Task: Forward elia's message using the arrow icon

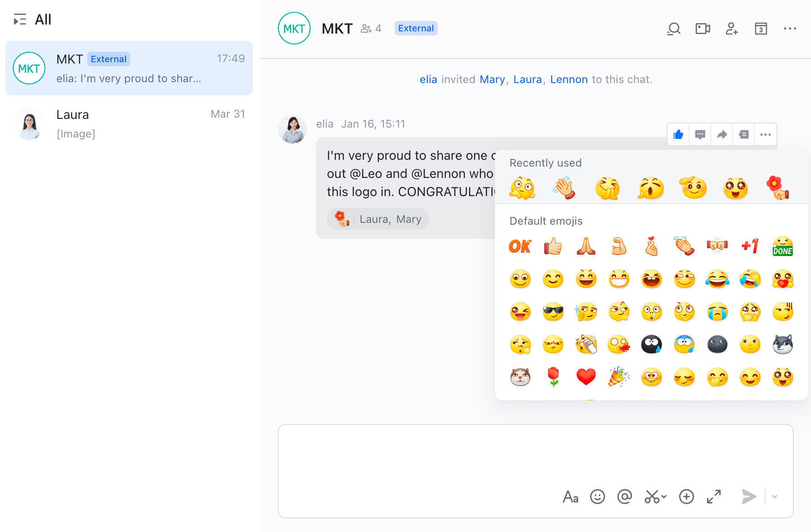Action: click(x=722, y=134)
